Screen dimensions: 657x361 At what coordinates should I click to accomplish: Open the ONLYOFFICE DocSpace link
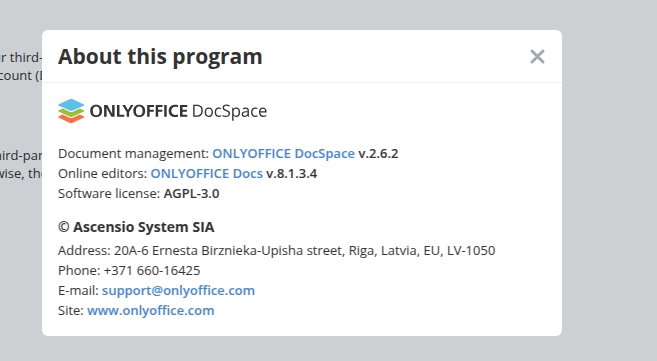coord(283,154)
